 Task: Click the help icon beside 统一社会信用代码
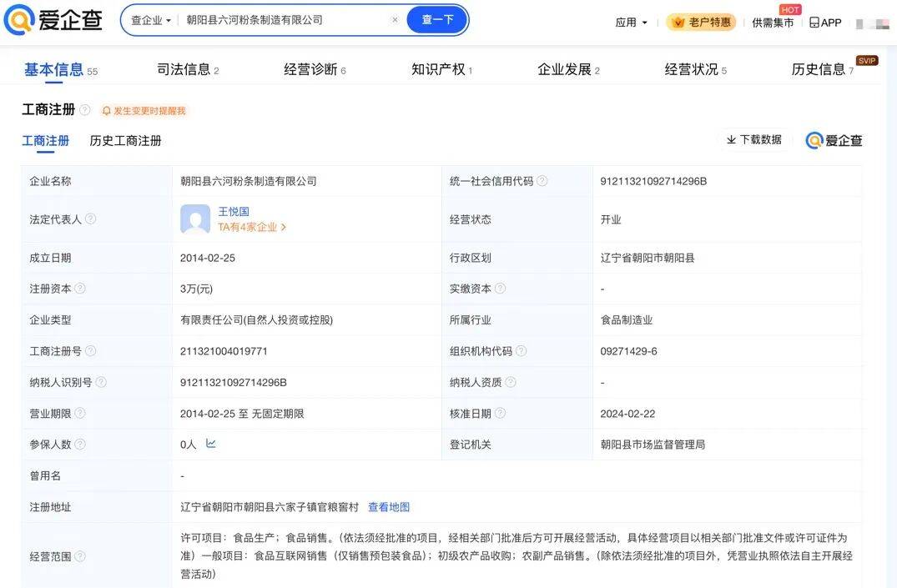click(543, 180)
